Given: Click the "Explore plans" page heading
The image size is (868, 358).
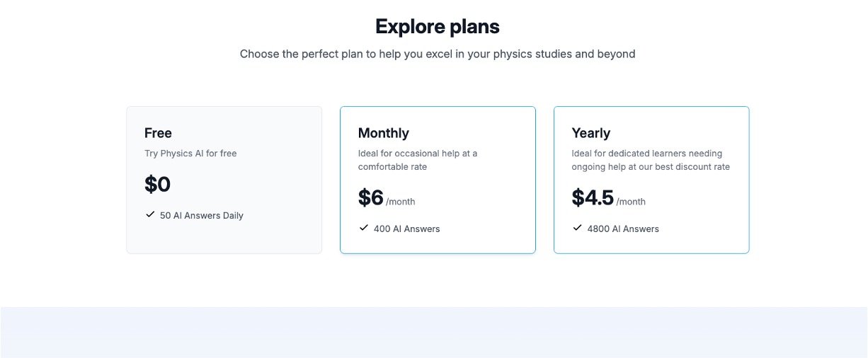Looking at the screenshot, I should click(x=438, y=27).
